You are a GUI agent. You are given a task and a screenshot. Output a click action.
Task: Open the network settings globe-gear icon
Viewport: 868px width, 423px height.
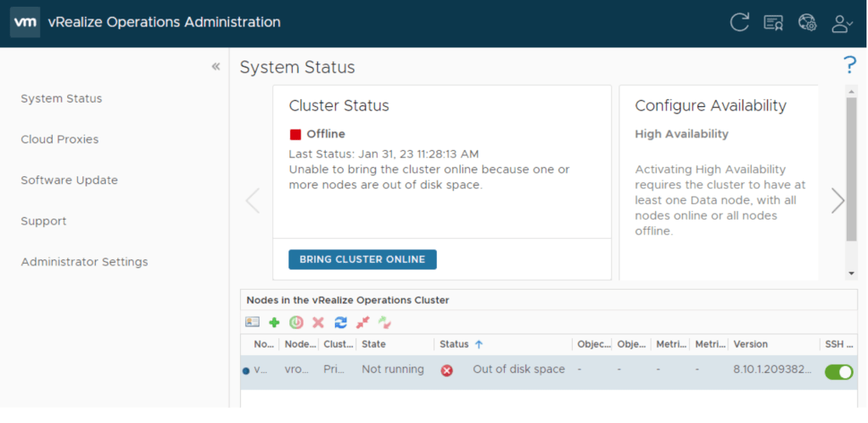pyautogui.click(x=807, y=23)
